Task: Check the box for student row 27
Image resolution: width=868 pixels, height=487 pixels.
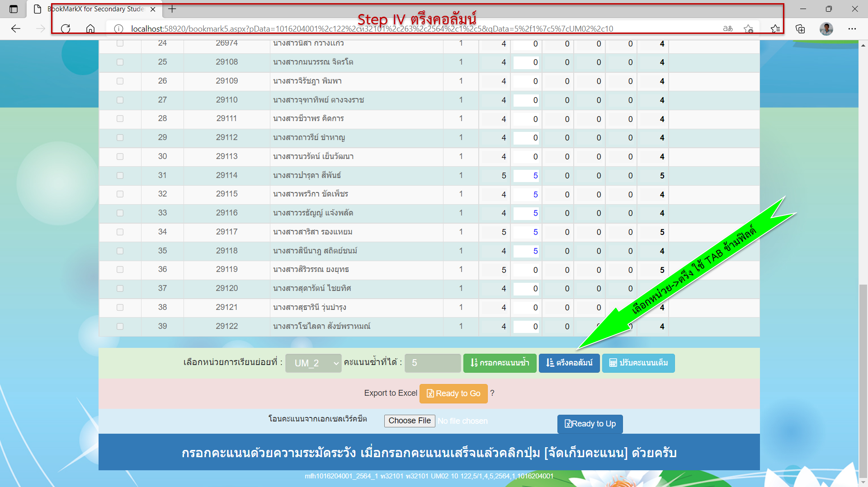Action: pos(120,100)
